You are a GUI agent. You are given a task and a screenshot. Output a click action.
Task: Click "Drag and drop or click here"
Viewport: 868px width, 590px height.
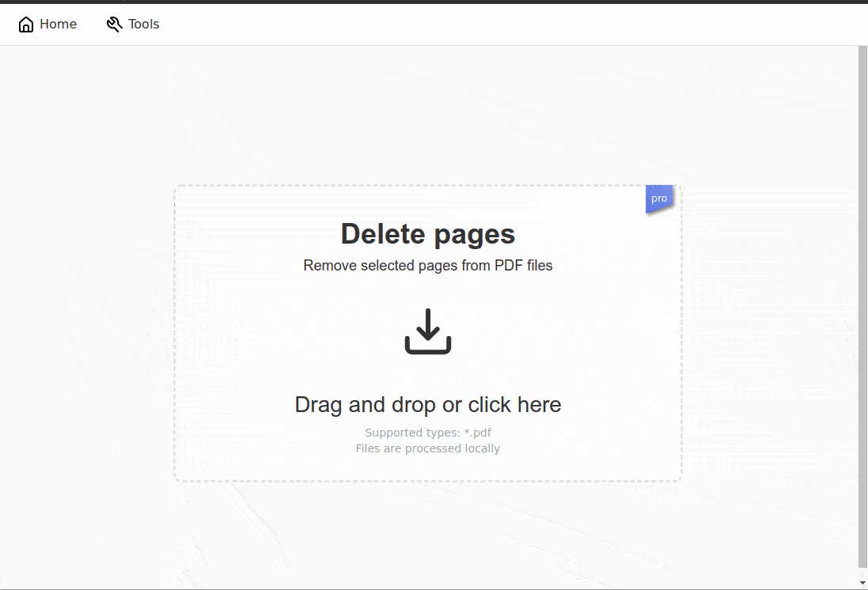pos(428,405)
